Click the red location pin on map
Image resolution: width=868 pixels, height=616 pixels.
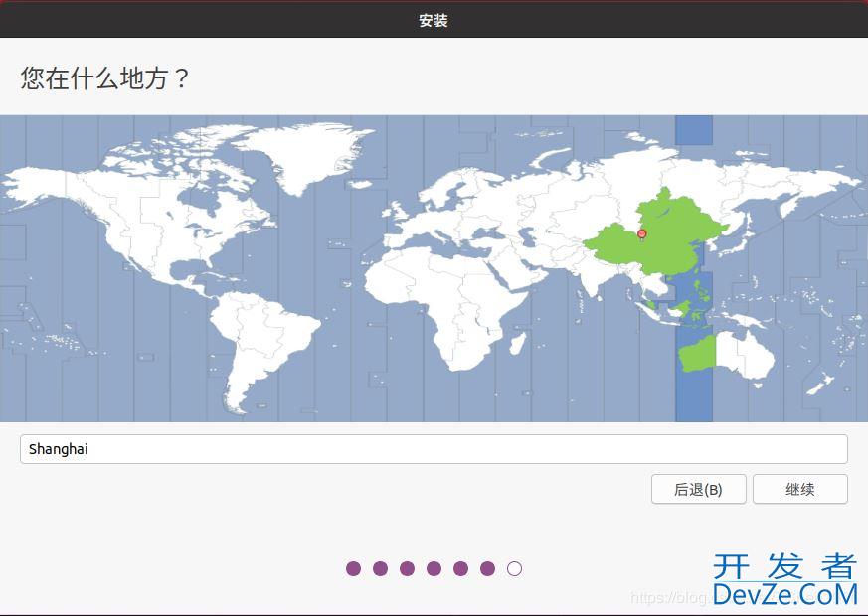point(641,234)
